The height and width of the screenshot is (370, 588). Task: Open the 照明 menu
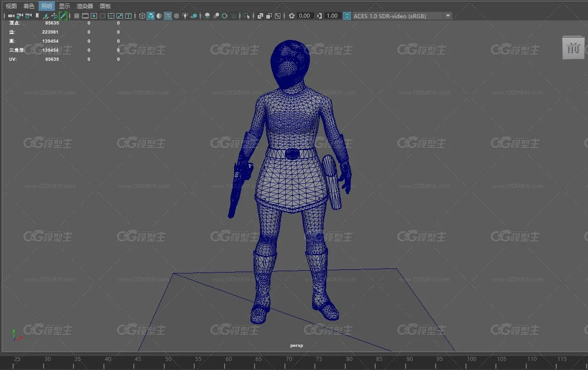click(46, 6)
